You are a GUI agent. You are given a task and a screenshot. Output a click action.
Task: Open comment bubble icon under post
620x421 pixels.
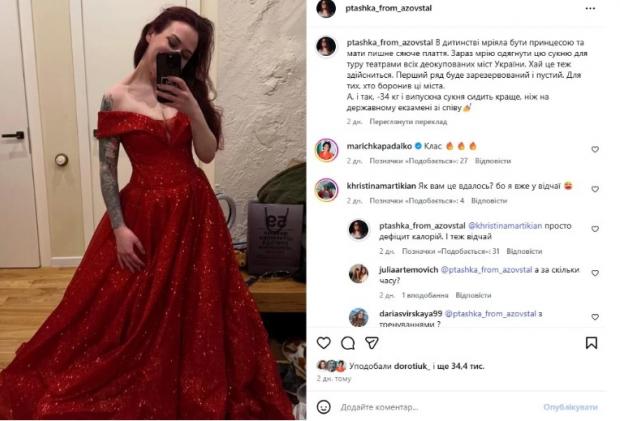click(x=348, y=343)
